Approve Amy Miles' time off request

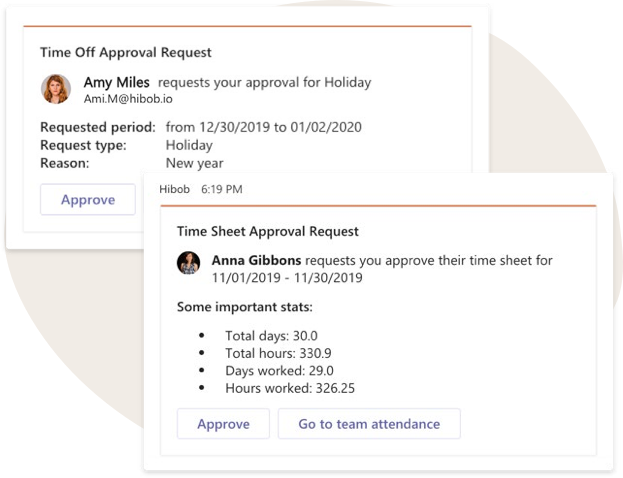88,199
